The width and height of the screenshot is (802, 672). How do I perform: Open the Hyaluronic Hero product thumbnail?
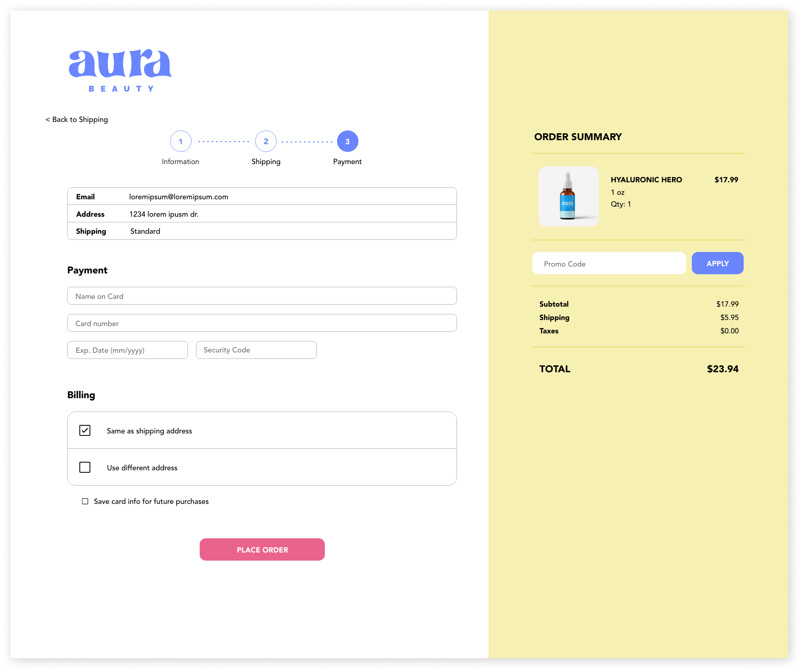point(568,196)
